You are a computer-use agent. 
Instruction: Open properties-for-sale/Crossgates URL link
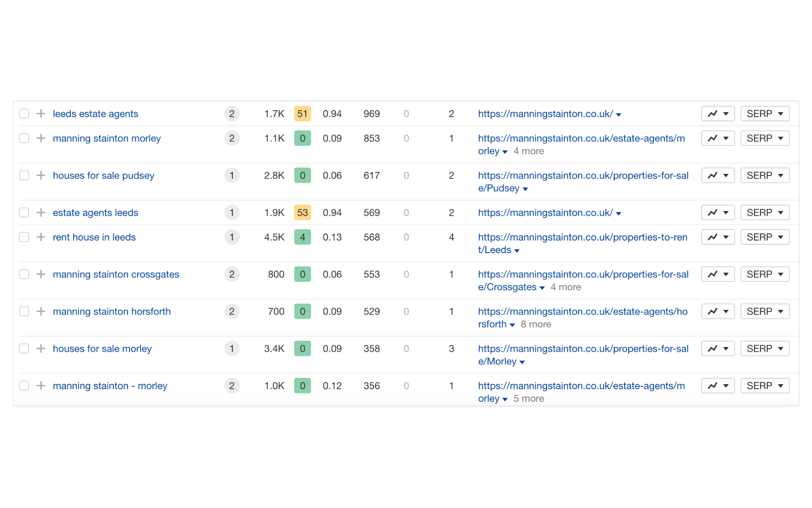[583, 281]
